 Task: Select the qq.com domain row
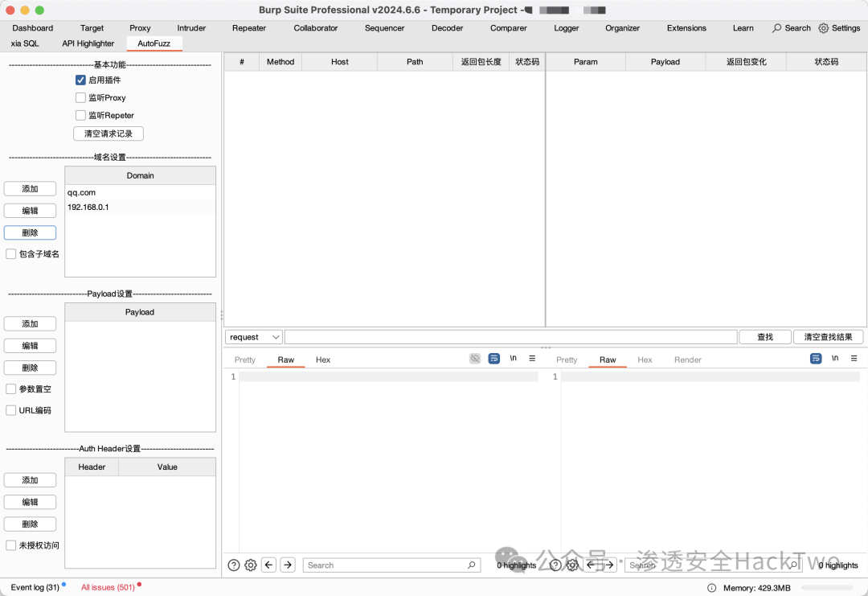point(140,192)
